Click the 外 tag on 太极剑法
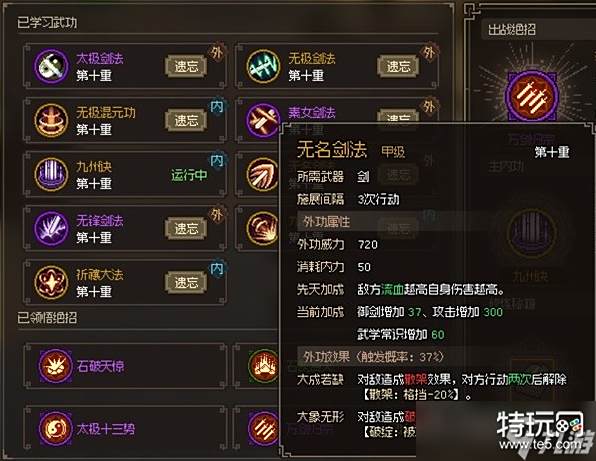596x461 pixels. click(217, 53)
